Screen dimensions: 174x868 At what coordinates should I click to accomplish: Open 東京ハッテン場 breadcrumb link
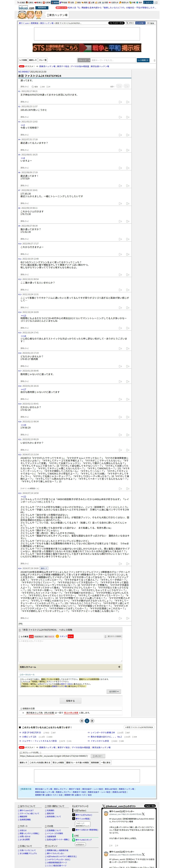pos(47,23)
